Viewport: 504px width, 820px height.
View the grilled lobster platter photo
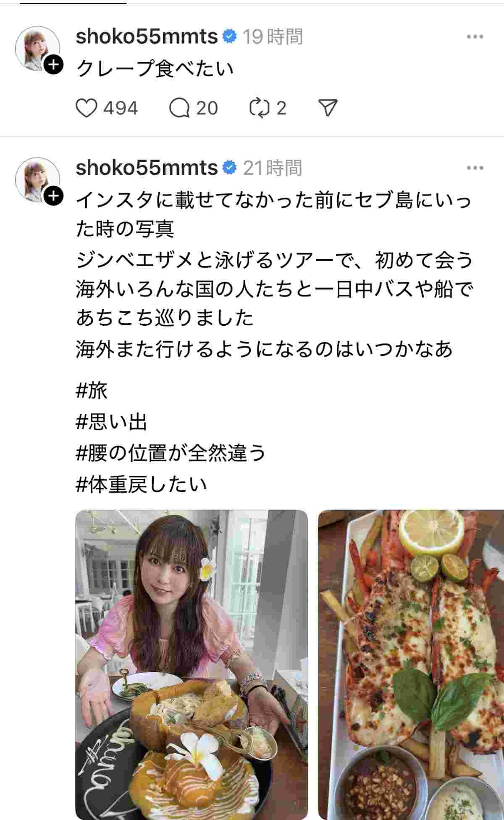[x=411, y=664]
